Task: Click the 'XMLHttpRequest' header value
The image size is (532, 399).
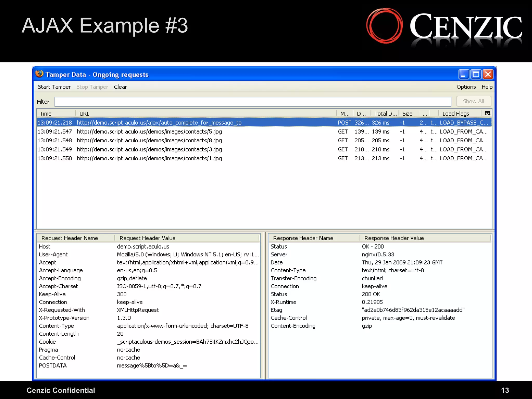Action: click(x=138, y=310)
